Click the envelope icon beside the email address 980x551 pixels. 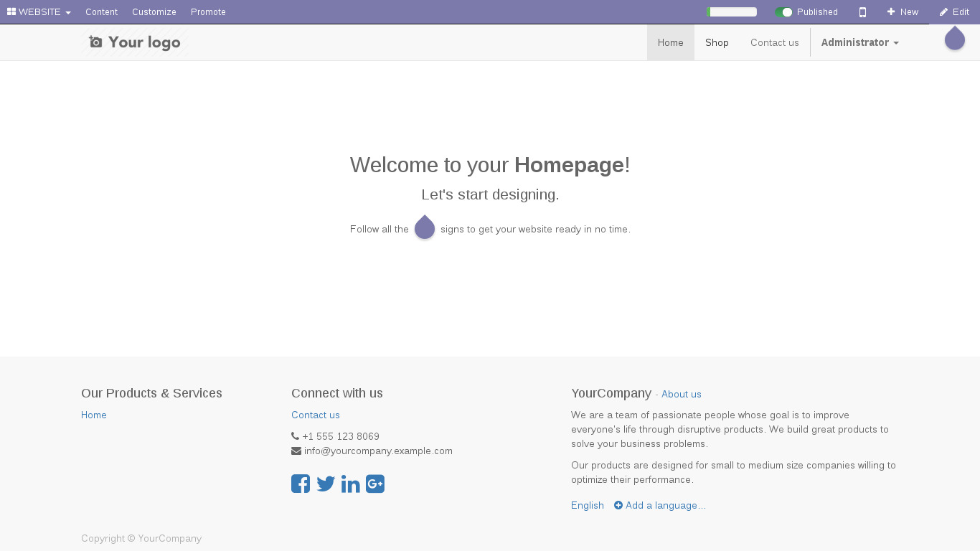click(296, 451)
